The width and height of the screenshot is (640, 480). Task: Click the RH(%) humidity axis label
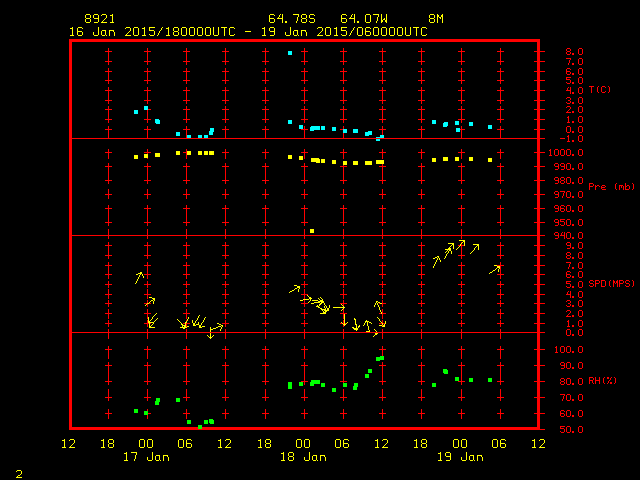pos(600,381)
